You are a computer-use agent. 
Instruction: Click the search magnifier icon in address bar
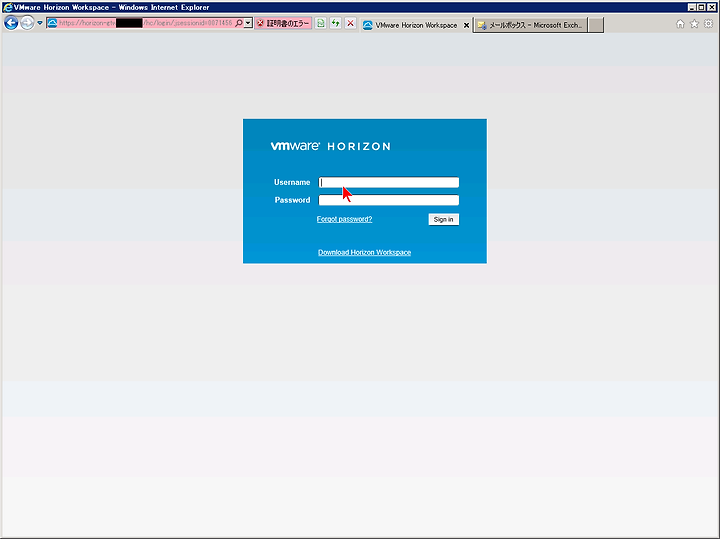tap(239, 23)
